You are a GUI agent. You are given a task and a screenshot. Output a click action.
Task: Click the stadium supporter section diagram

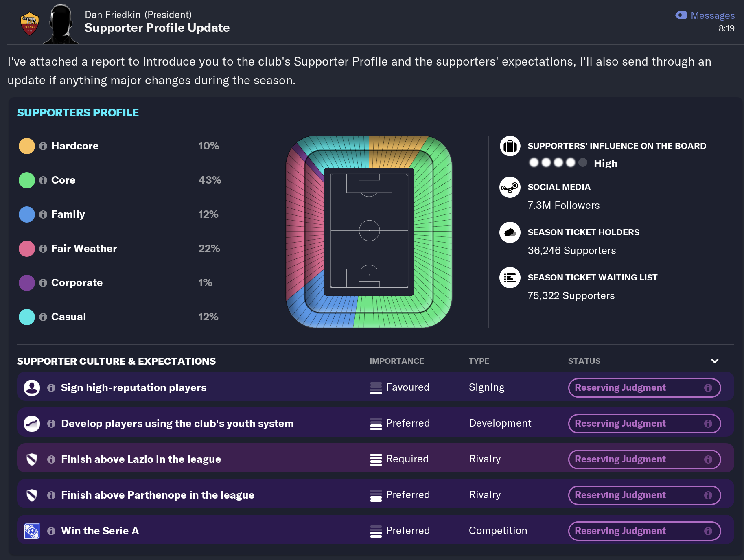(x=369, y=231)
